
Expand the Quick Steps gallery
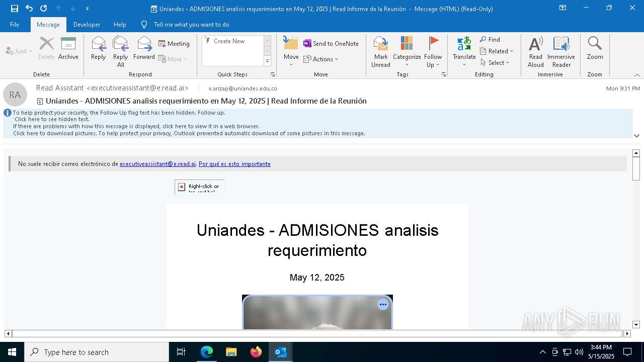(267, 61)
